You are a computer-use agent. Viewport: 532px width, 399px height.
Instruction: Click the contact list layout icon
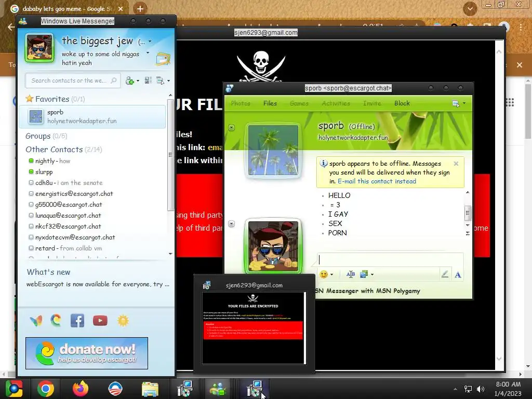148,81
